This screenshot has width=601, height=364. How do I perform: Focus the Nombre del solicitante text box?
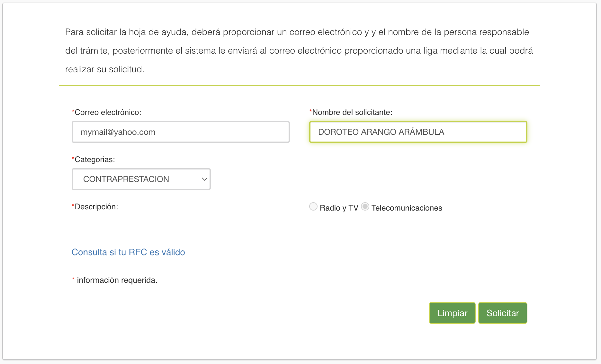418,132
